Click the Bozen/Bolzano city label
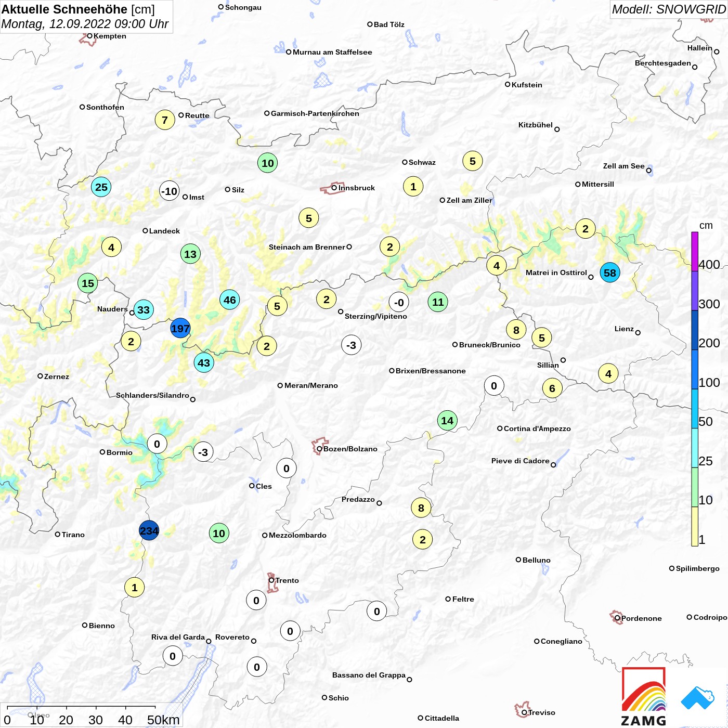The height and width of the screenshot is (728, 728). click(x=350, y=449)
